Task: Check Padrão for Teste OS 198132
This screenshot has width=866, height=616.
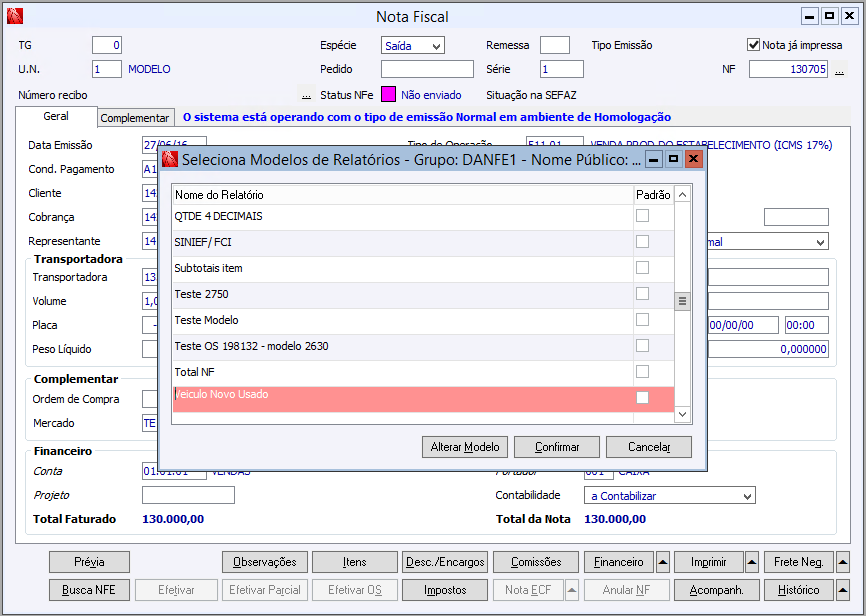Action: [x=642, y=345]
